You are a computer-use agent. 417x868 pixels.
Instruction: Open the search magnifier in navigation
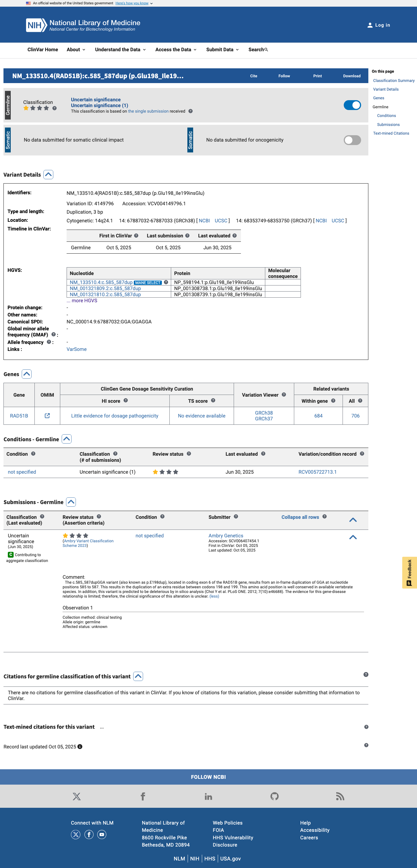coord(266,50)
